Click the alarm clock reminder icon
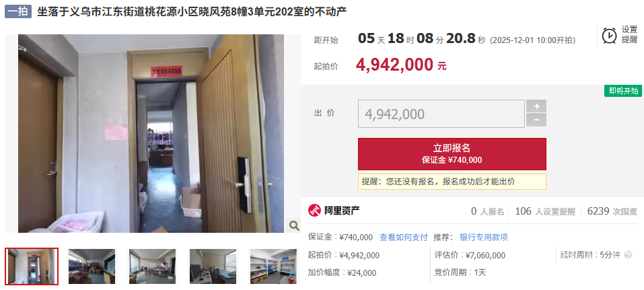This screenshot has height=290, width=644. click(610, 36)
